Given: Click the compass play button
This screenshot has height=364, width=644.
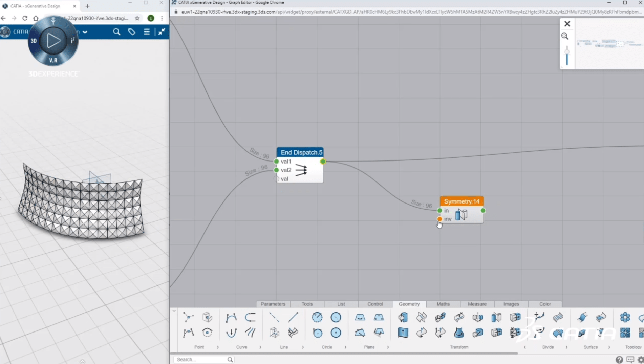Looking at the screenshot, I should [x=53, y=41].
